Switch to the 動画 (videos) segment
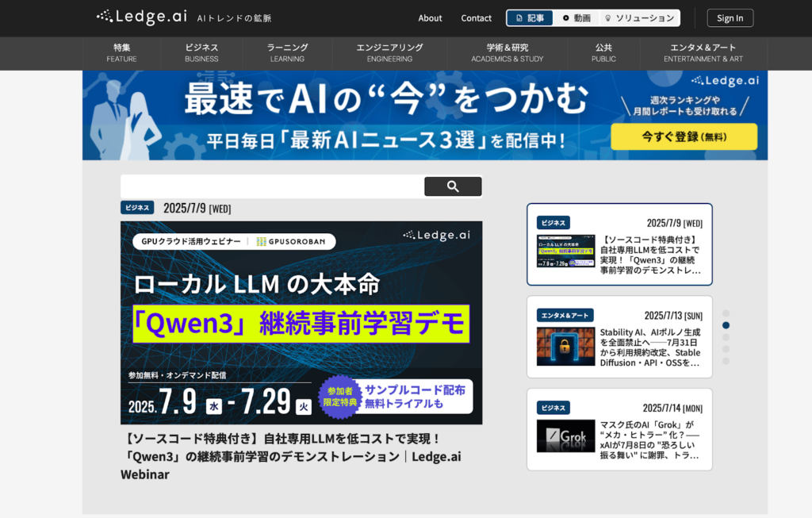Viewport: 812px width, 518px height. pos(576,18)
